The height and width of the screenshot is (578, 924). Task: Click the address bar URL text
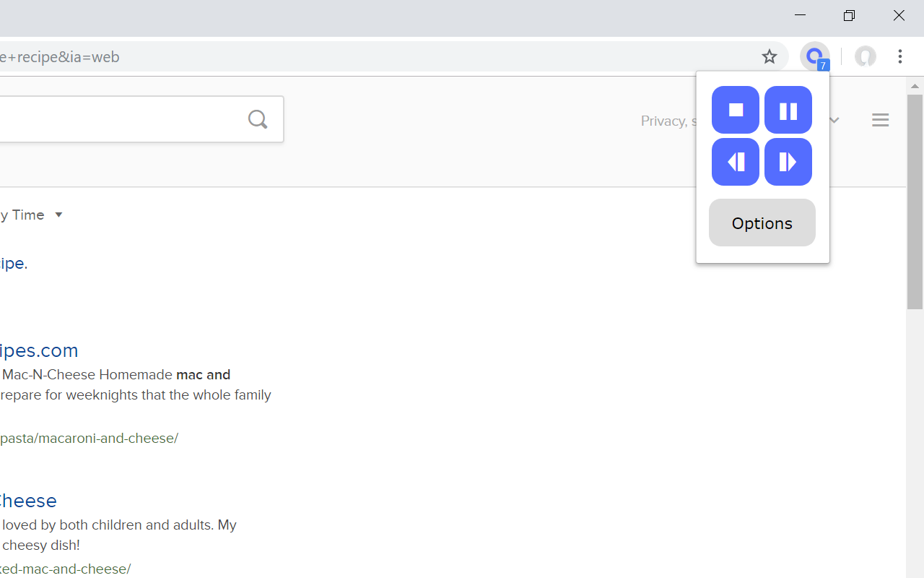pyautogui.click(x=60, y=57)
